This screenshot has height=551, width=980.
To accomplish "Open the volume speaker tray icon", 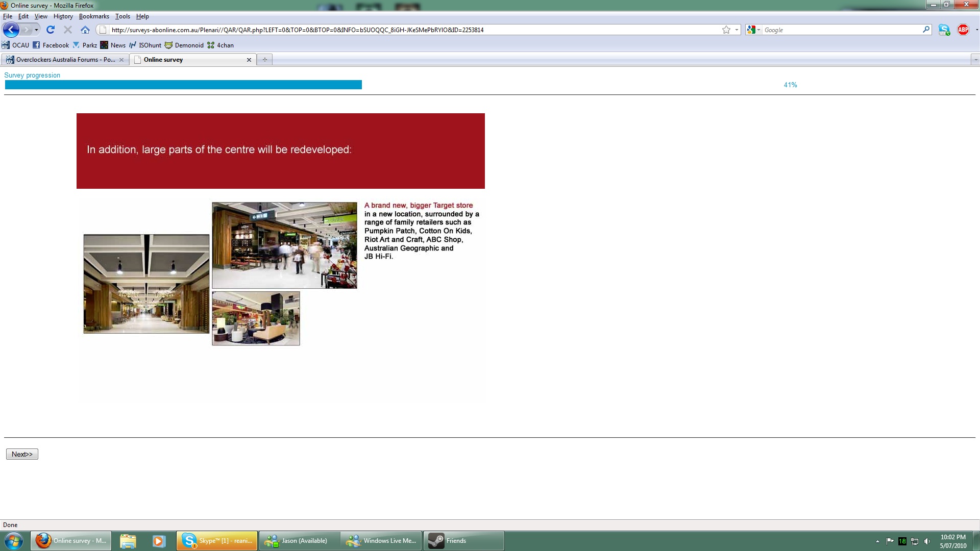I will click(927, 541).
